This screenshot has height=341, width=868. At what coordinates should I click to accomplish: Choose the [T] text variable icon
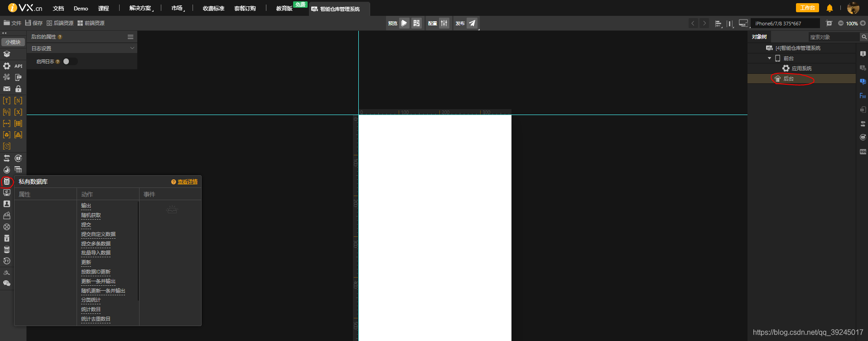click(7, 101)
